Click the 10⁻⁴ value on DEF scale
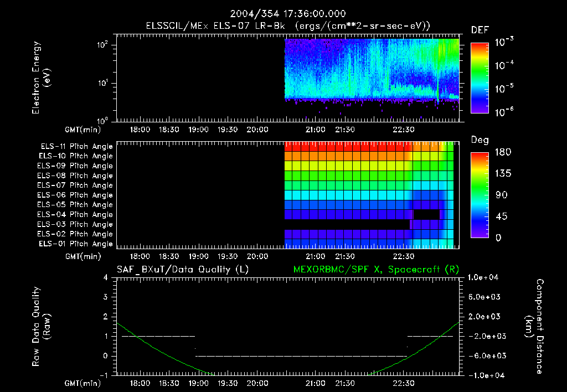 click(x=504, y=65)
